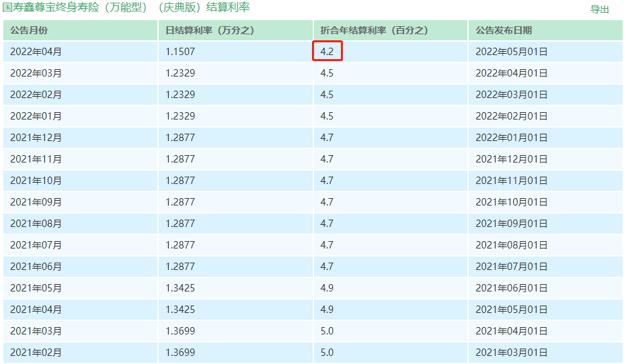The width and height of the screenshot is (626, 364).
Task: Click the annual rate 4.2 for 2022年04月
Action: (327, 52)
